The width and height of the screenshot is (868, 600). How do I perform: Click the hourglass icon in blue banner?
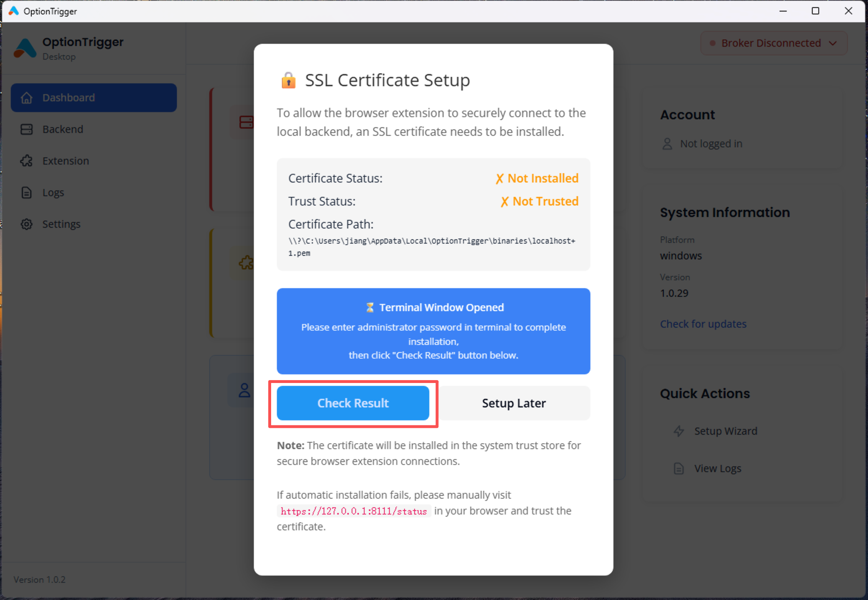click(370, 308)
